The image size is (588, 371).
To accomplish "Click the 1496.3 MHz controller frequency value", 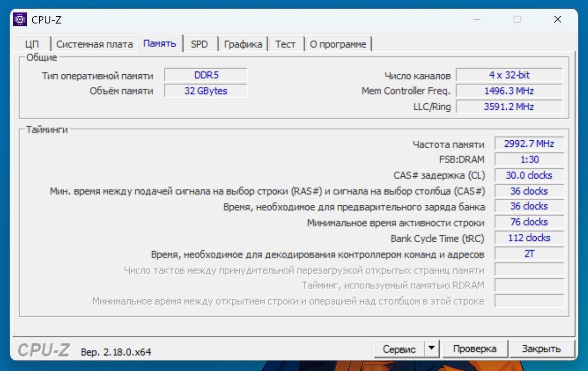I will click(x=509, y=91).
